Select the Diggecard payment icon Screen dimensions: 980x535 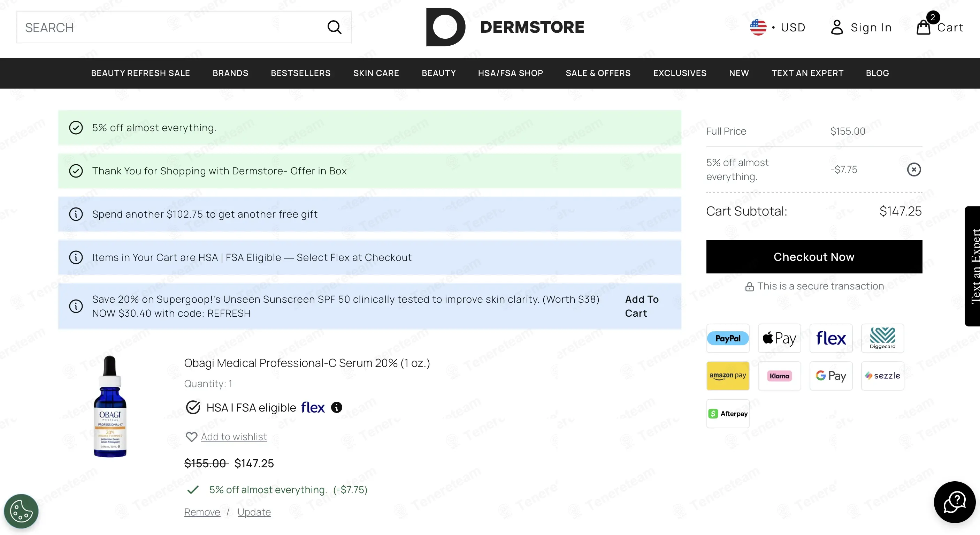[883, 338]
